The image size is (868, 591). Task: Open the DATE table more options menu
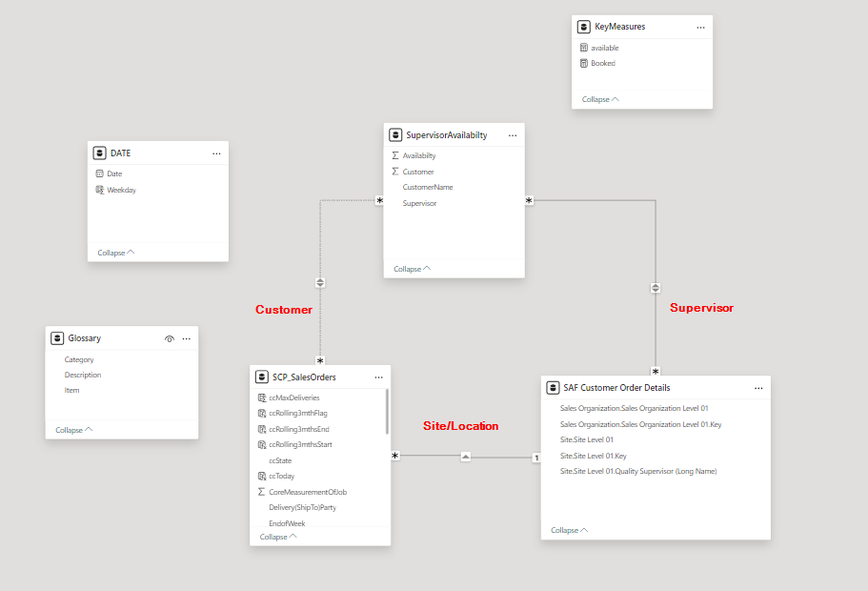[216, 153]
